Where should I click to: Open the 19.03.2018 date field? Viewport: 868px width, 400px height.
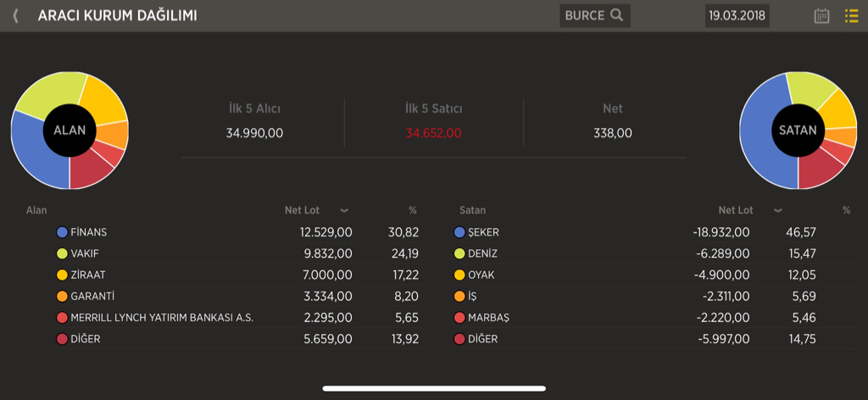pyautogui.click(x=737, y=15)
